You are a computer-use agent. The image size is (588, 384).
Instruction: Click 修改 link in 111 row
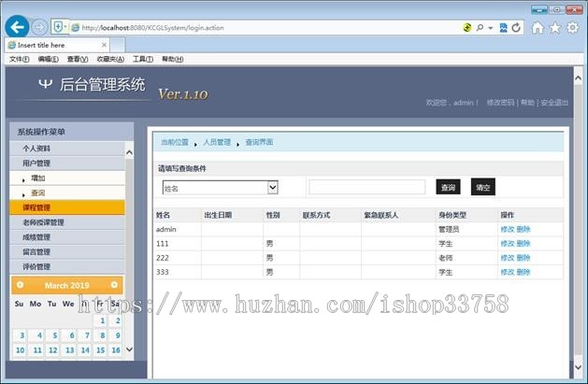(x=508, y=244)
